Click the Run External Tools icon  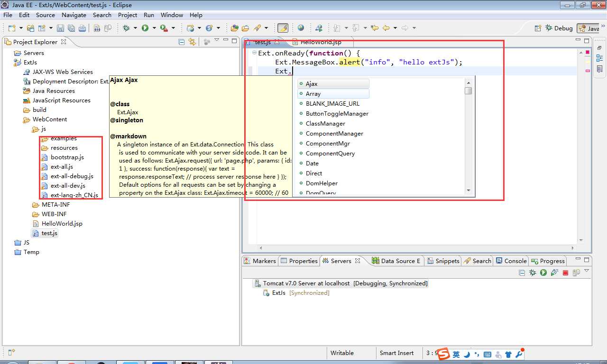(x=164, y=28)
